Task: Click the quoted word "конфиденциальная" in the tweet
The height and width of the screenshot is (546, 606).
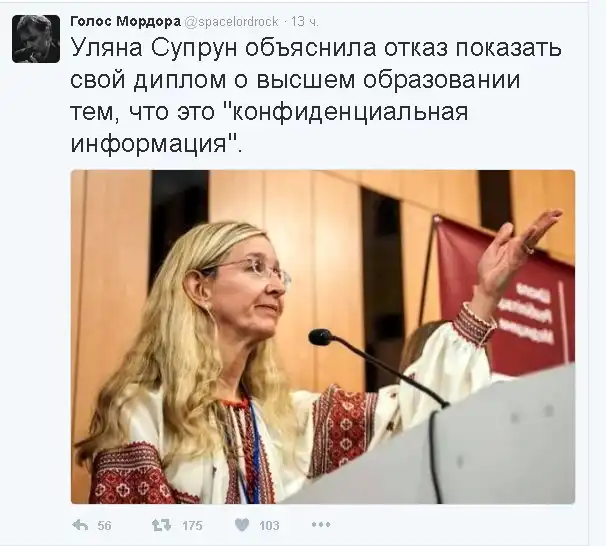Action: coord(351,112)
